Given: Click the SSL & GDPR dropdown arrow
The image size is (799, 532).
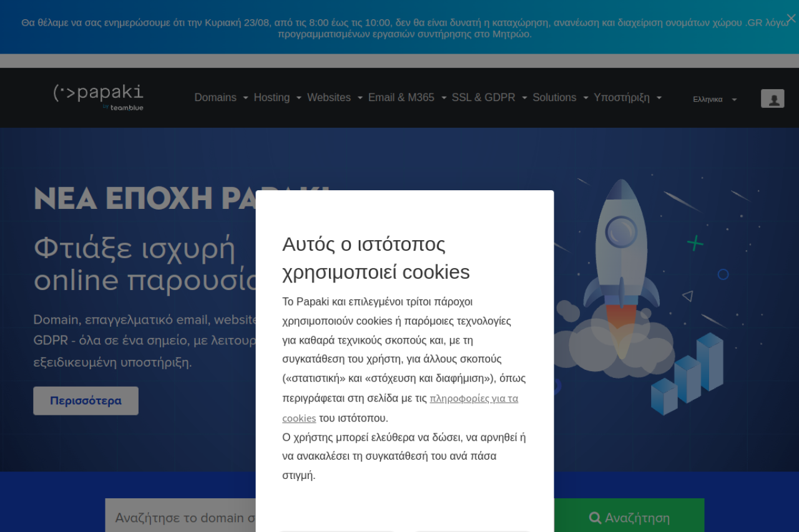Looking at the screenshot, I should pos(524,98).
